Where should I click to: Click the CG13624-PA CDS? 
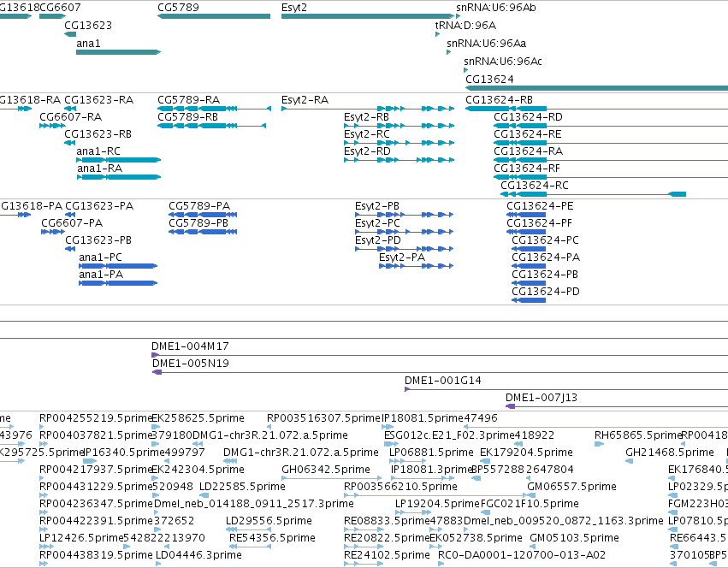(529, 266)
